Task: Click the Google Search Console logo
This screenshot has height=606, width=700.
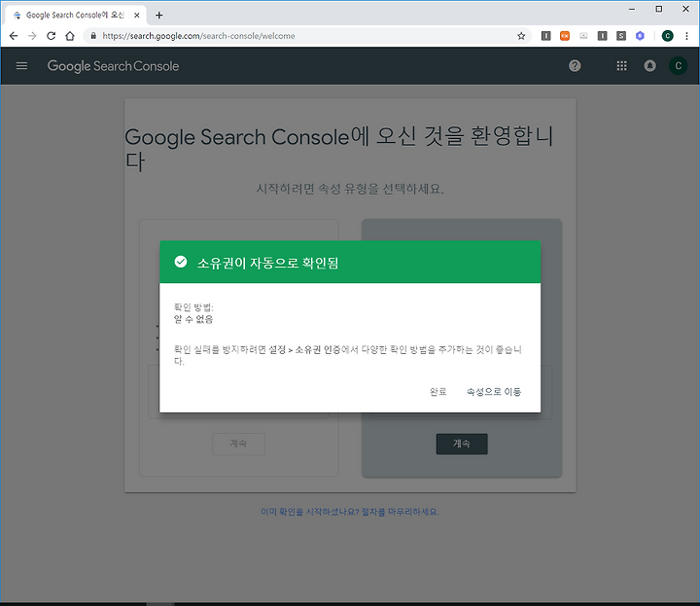Action: pos(113,66)
